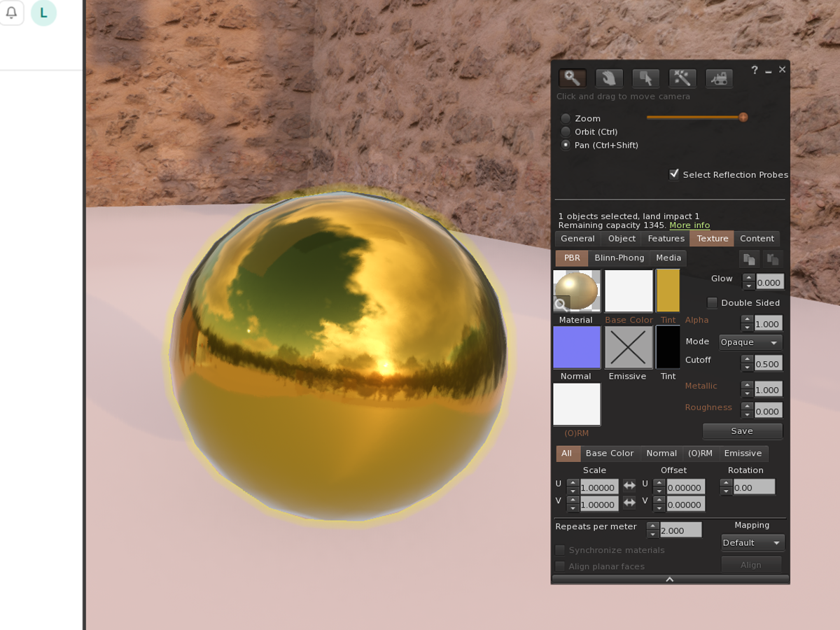This screenshot has width=840, height=630.
Task: Select the Land bulldozer tool
Action: point(719,78)
